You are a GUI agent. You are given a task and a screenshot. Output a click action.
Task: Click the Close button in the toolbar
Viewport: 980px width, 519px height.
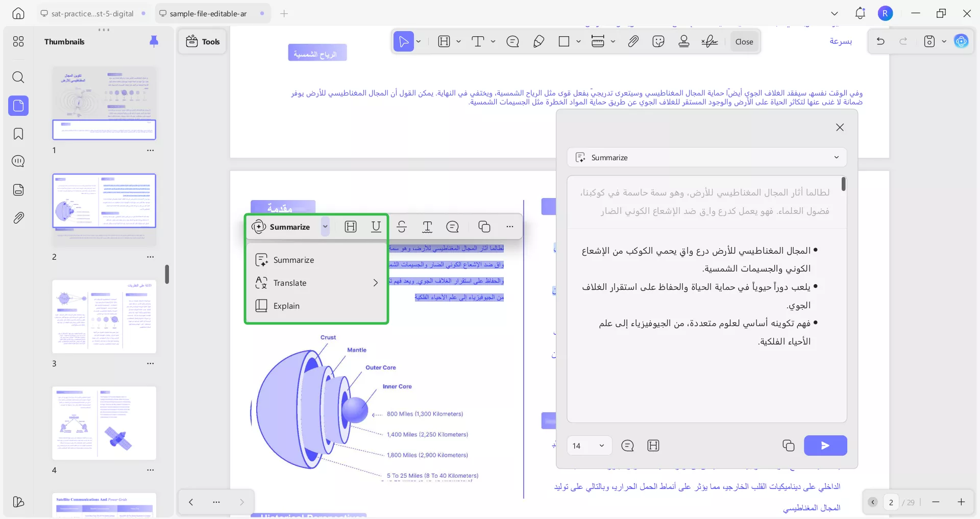744,41
